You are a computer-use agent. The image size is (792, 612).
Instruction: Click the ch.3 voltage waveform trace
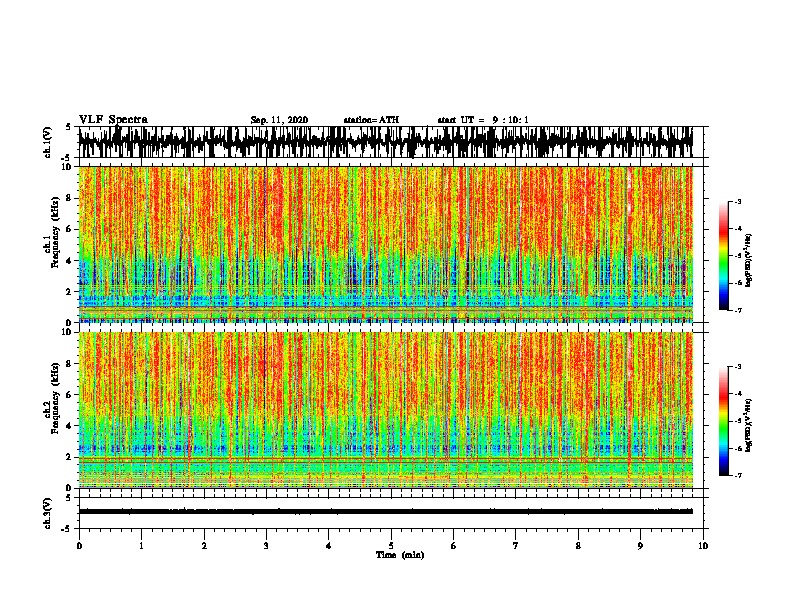pos(386,511)
